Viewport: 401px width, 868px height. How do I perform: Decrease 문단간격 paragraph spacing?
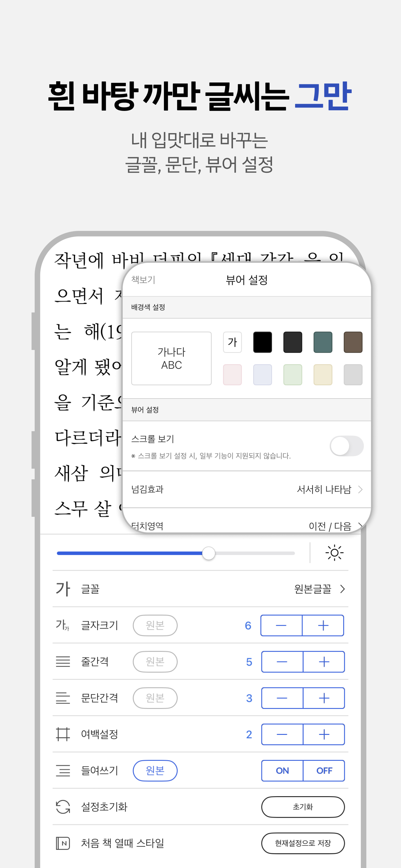pyautogui.click(x=282, y=698)
